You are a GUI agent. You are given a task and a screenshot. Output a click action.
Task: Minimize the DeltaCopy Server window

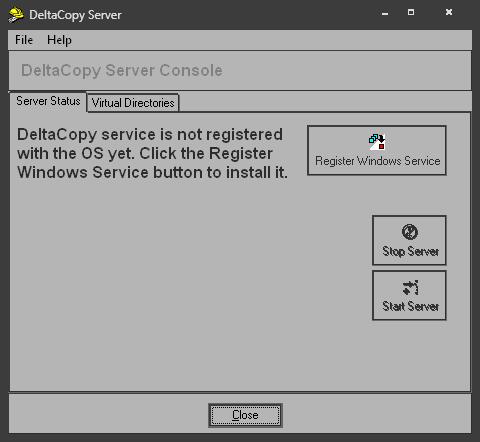(x=385, y=13)
